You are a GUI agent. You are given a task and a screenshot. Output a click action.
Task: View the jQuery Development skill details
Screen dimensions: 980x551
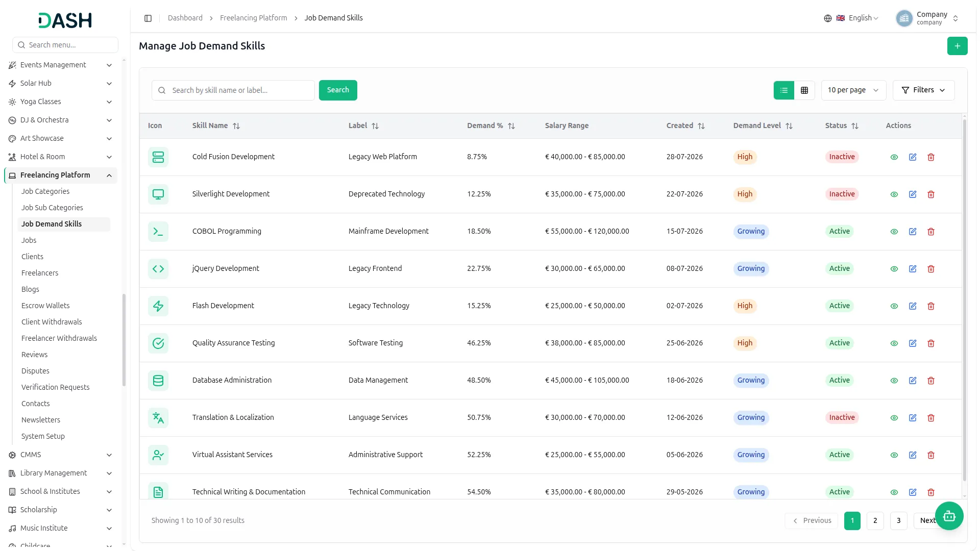pyautogui.click(x=894, y=269)
